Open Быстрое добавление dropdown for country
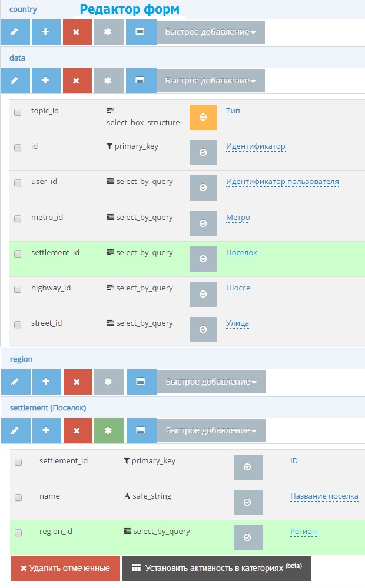Viewport: 365px width, 588px height. coord(210,32)
